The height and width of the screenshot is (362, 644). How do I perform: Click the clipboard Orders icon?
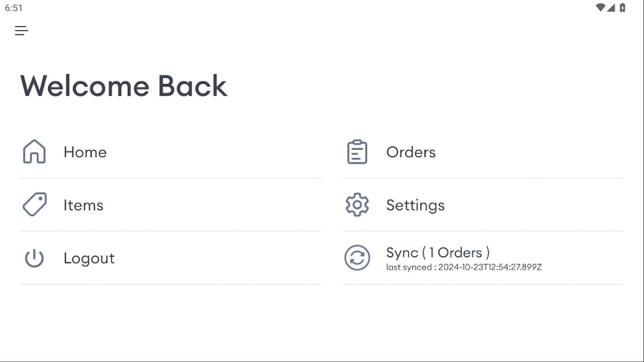click(x=357, y=152)
